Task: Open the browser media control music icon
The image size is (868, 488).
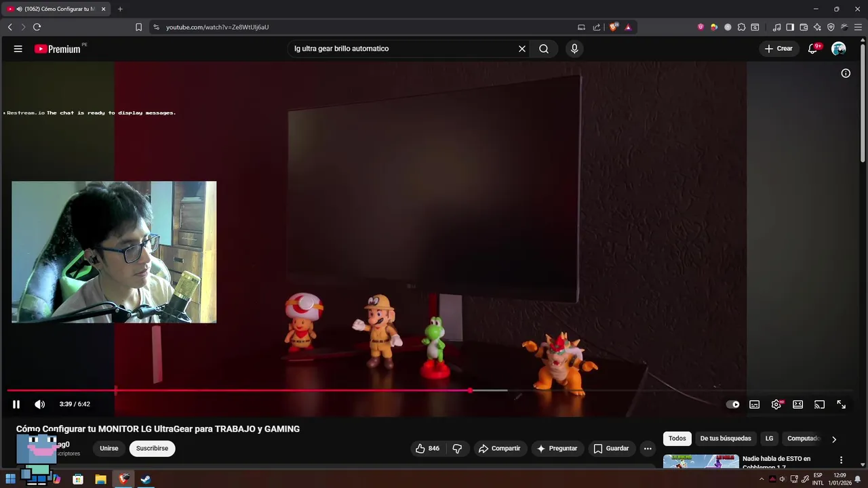Action: click(x=776, y=27)
